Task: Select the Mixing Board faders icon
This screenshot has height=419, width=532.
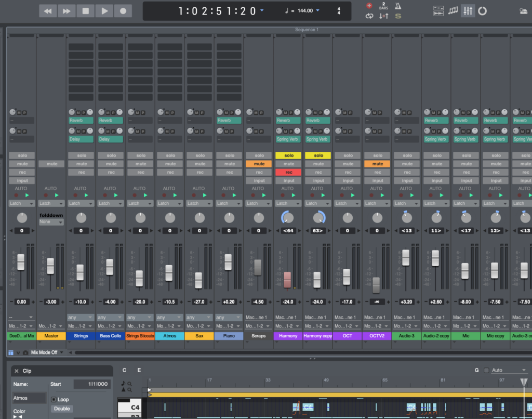Action: [468, 11]
